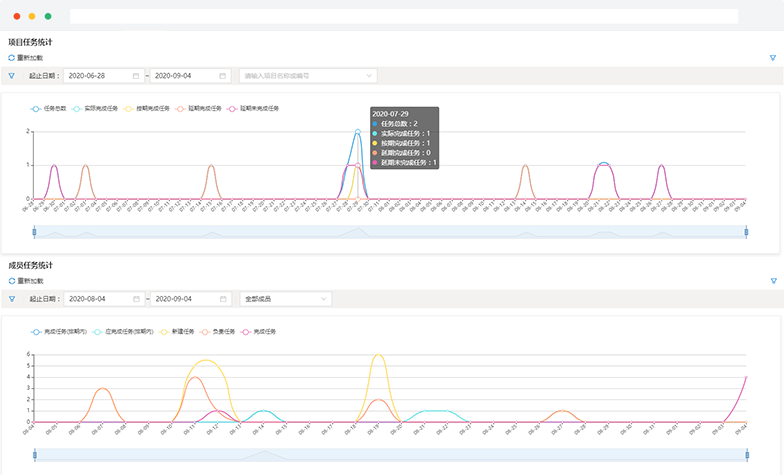Click peak data point at 07-29 in project chart
Screen dimensions: 784x475
pos(358,132)
